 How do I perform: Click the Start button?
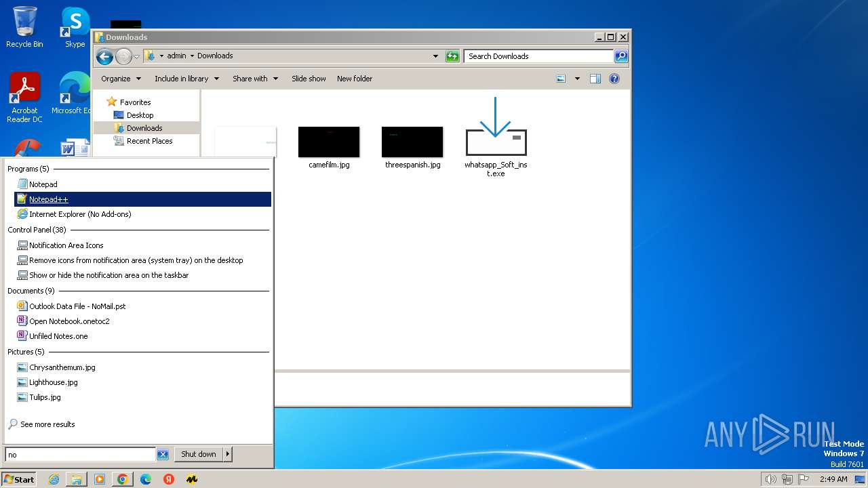(19, 479)
